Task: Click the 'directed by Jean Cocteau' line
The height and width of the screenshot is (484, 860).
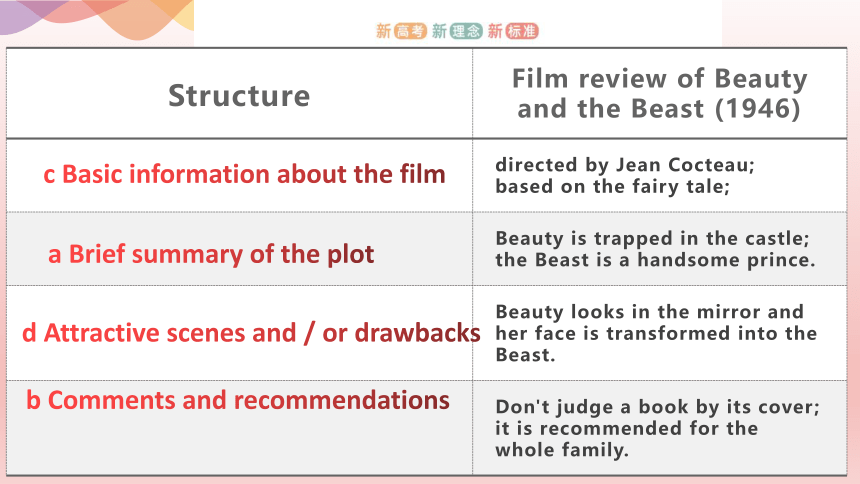Action: point(625,165)
